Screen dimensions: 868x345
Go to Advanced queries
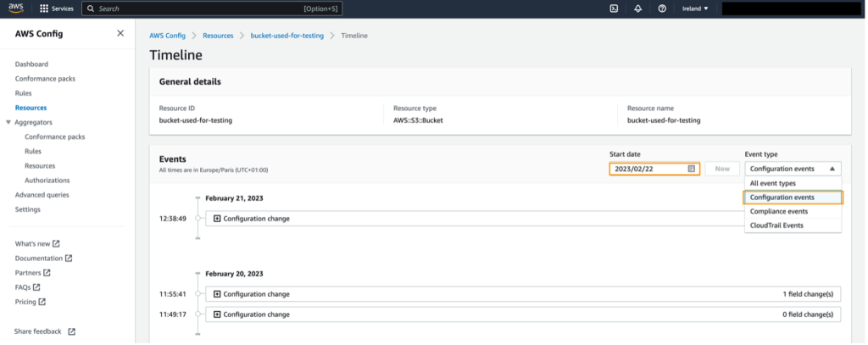(42, 195)
